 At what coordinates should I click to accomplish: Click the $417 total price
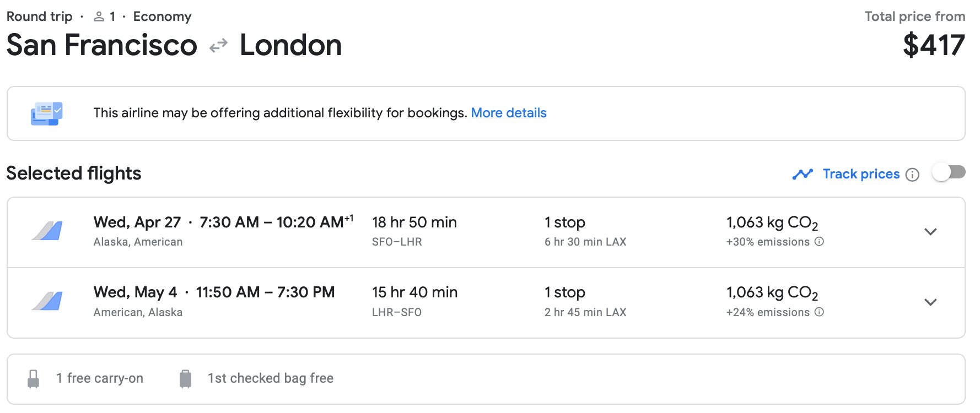[934, 45]
